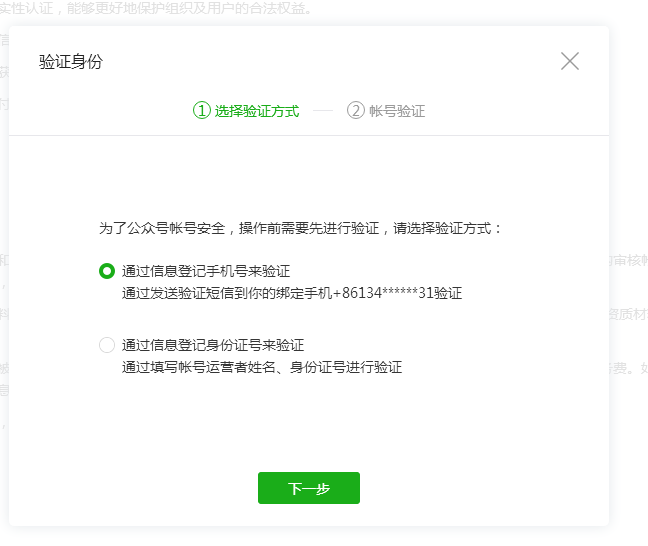Viewport: 648px width, 546px height.
Task: Click the operator name and ID description text
Action: [262, 367]
